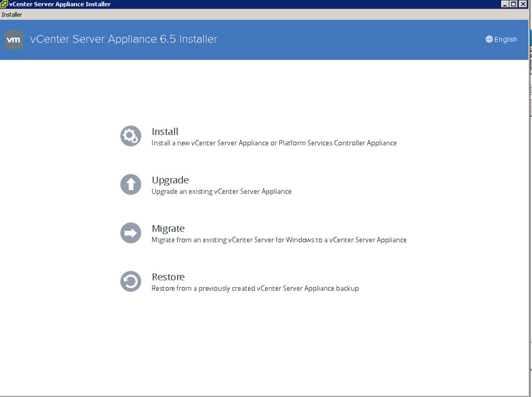Maximize the installer window
The width and height of the screenshot is (532, 397).
(514, 4)
